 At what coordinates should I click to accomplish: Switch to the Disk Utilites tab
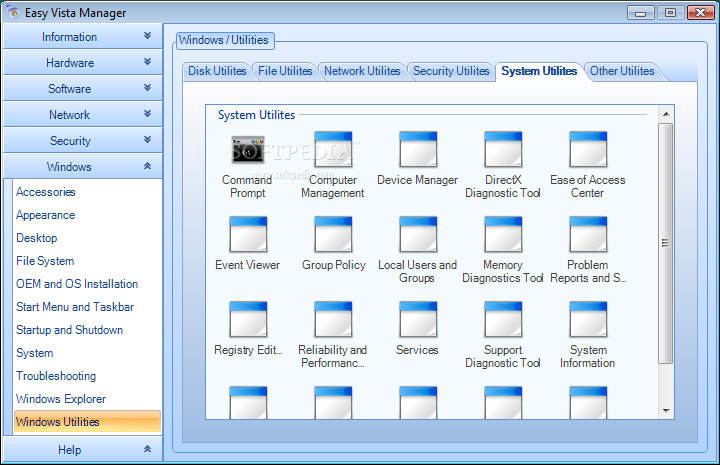(217, 71)
